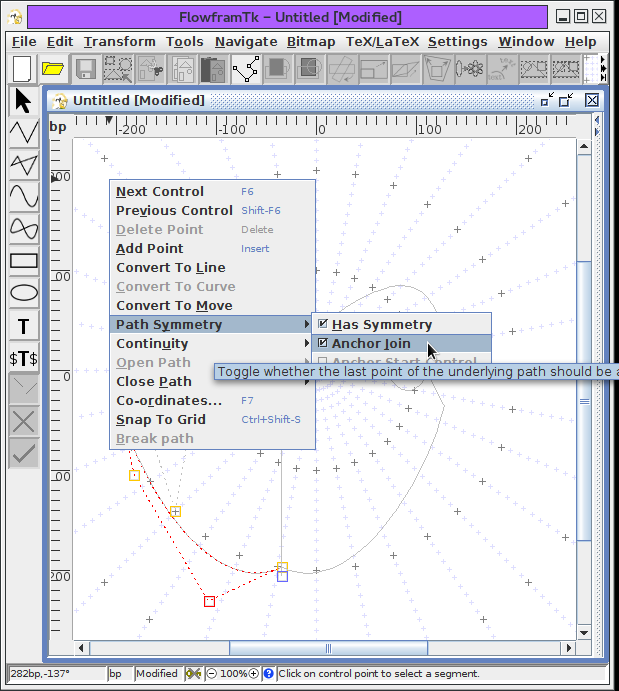Click the Text along path toolbar icon
This screenshot has width=619, height=691.
501,69
